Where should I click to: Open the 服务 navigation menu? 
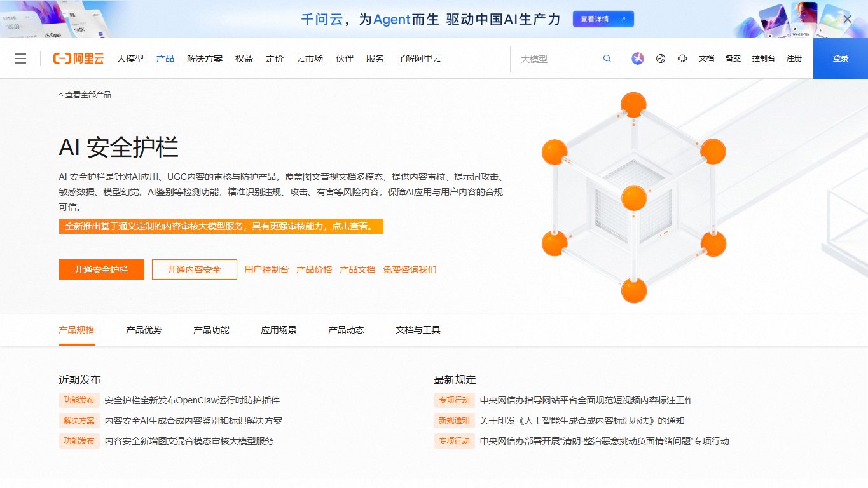coord(375,58)
